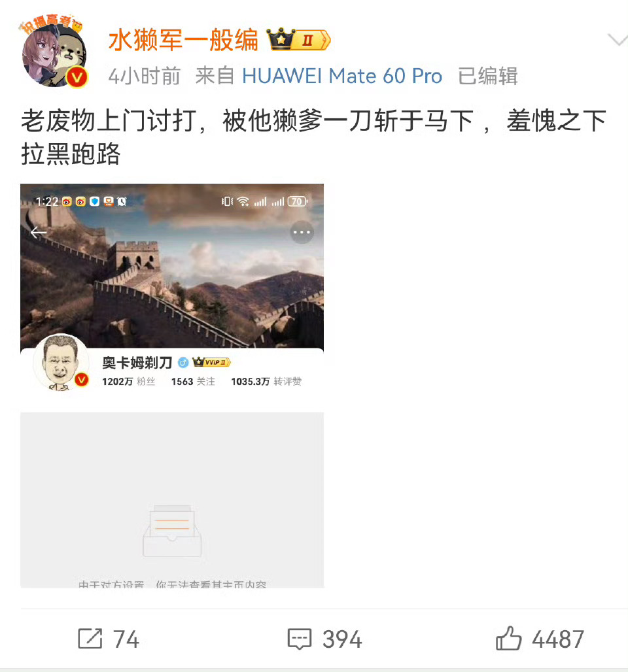Open the 水獭军一般编 profile name link

183,41
